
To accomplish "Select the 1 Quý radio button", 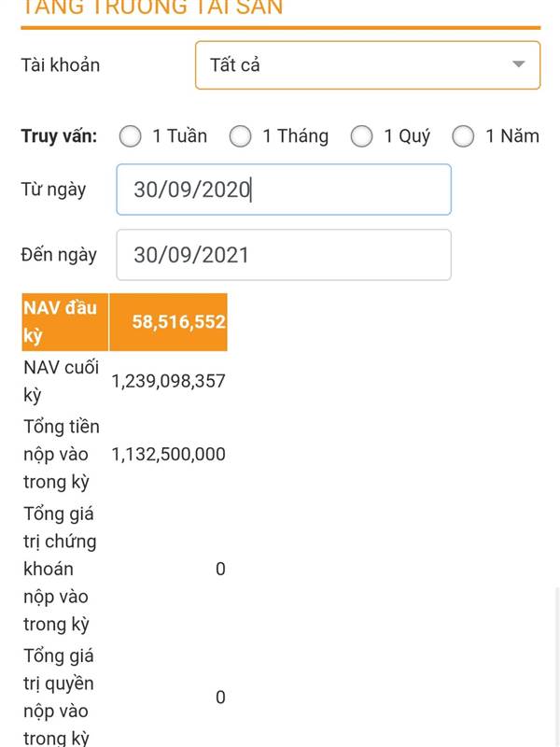I will [361, 136].
